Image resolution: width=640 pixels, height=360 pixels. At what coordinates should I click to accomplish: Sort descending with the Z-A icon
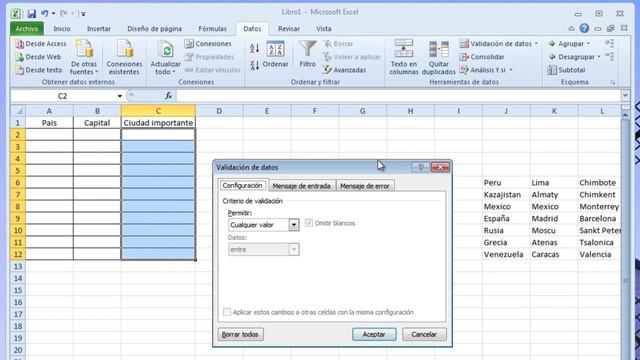[254, 65]
